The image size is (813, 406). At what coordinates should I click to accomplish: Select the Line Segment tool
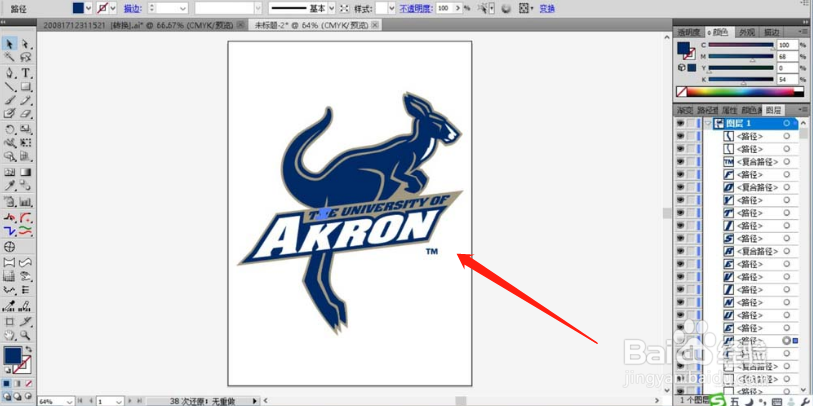tap(9, 87)
